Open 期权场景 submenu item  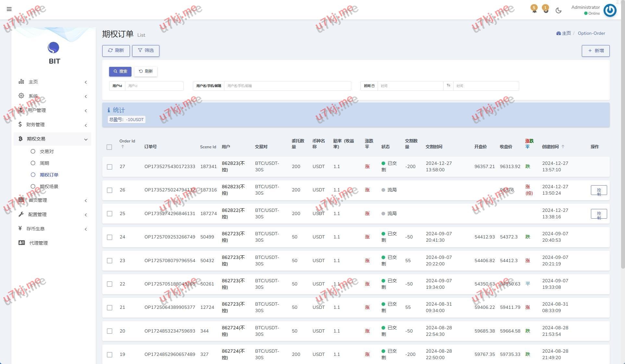(x=49, y=187)
